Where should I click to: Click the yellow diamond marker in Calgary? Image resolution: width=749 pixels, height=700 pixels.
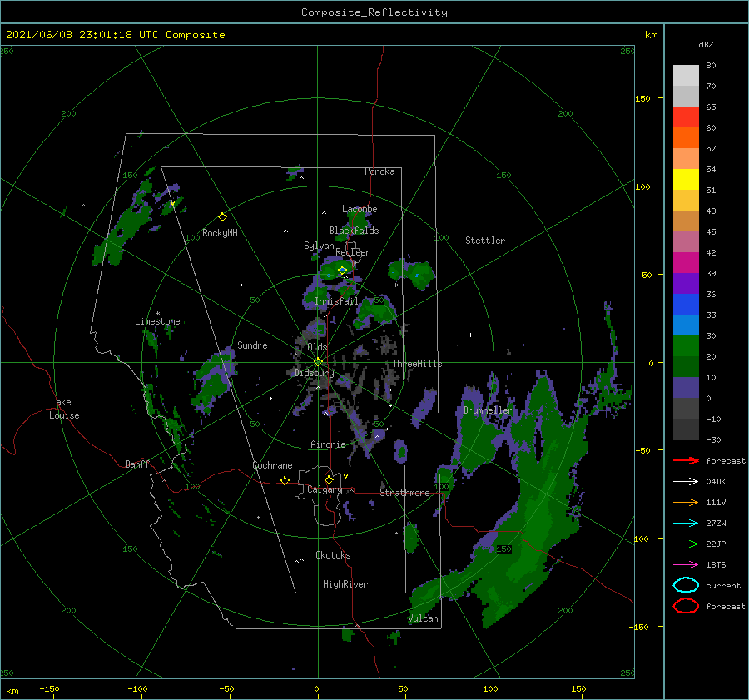pyautogui.click(x=329, y=479)
